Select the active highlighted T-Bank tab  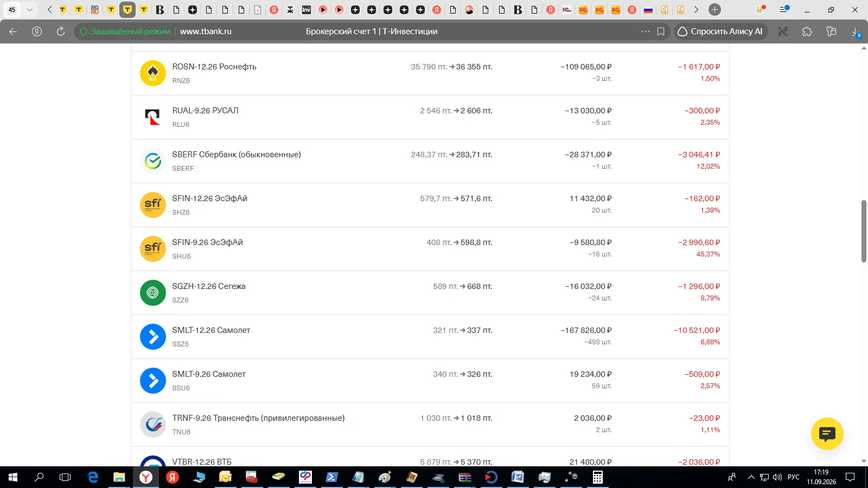tap(127, 9)
